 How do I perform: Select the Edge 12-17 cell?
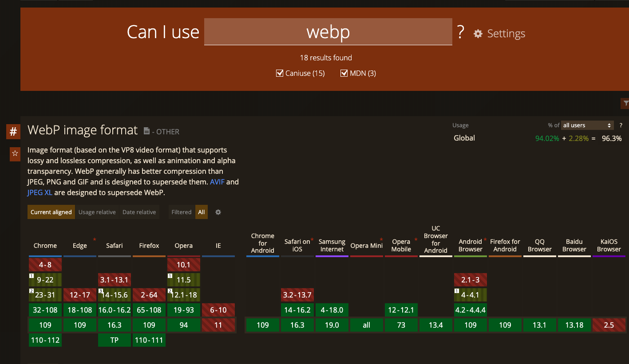point(80,295)
